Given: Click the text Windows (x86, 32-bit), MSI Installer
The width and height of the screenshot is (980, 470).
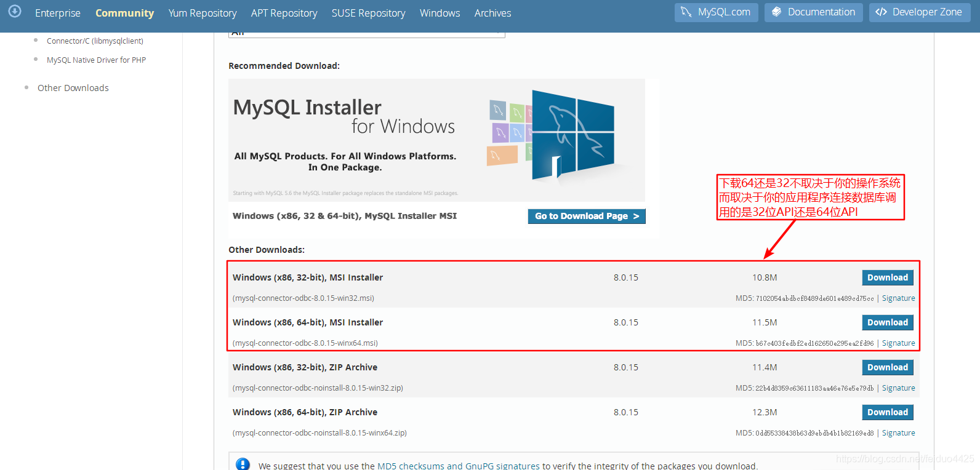Looking at the screenshot, I should (x=308, y=277).
